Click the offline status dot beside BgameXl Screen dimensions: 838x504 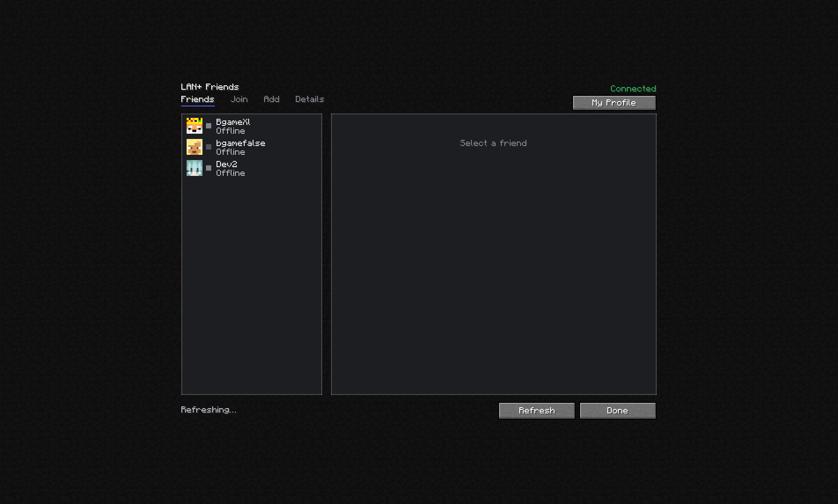209,126
